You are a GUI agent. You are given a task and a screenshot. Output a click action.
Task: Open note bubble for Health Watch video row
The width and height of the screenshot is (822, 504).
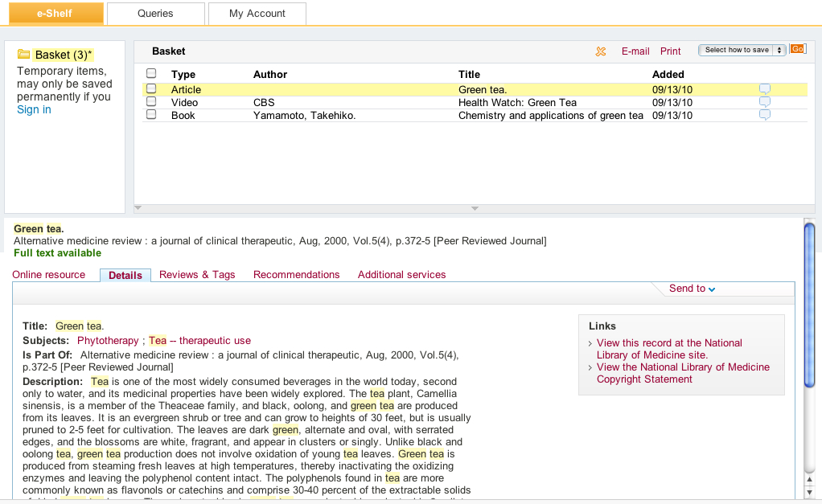point(764,102)
